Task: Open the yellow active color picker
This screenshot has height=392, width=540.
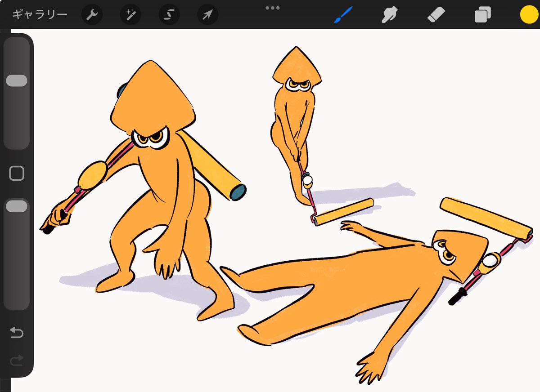Action: click(529, 15)
